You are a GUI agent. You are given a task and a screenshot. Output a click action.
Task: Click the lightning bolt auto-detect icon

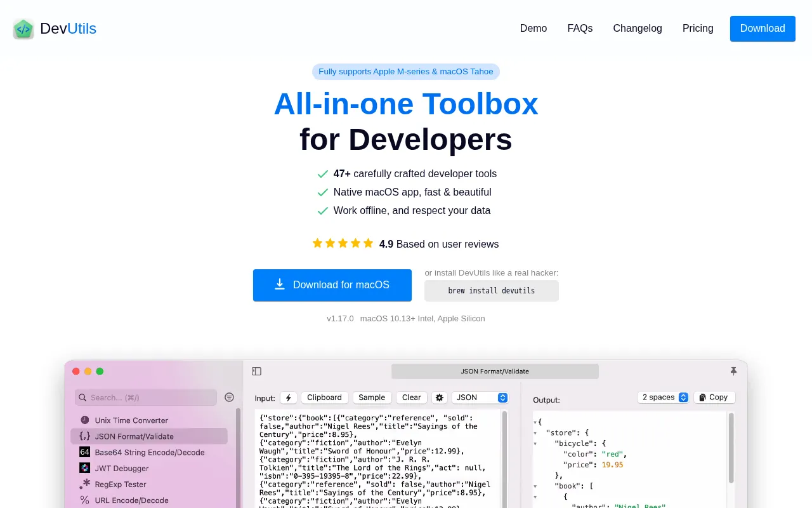[x=289, y=398]
